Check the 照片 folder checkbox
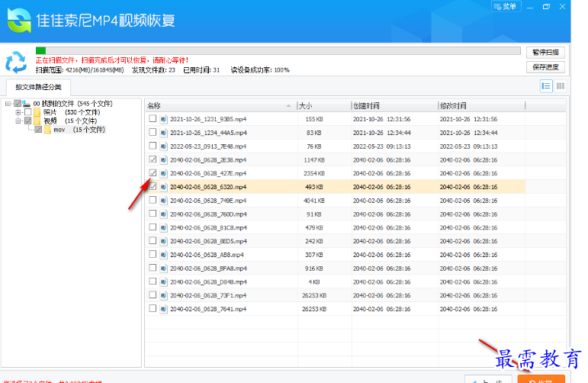 pos(27,112)
